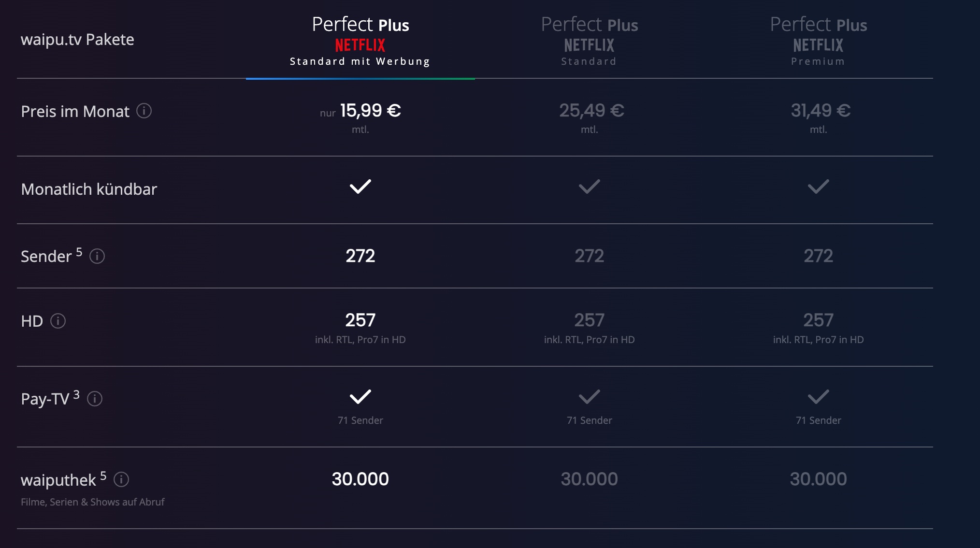Viewport: 980px width, 548px height.
Task: Click Pay-TV checkmark in Premium column
Action: coord(819,397)
